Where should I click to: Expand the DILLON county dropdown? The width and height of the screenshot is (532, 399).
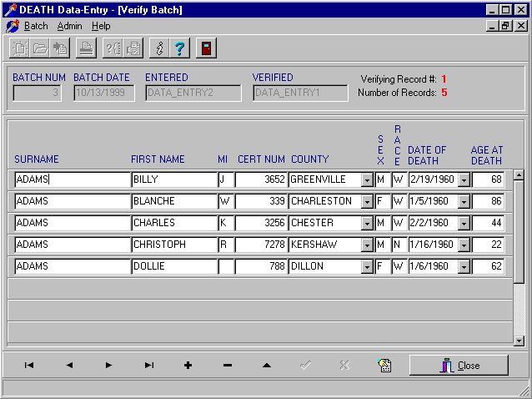(x=367, y=266)
